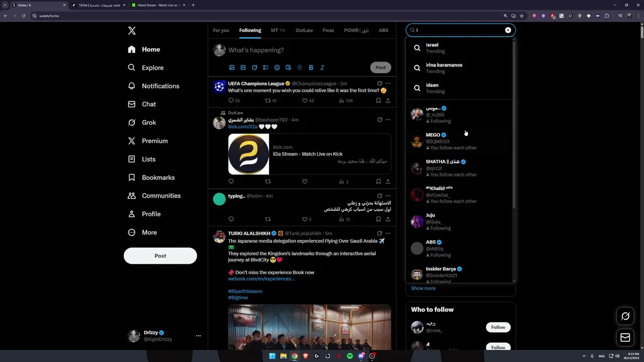Screen dimensions: 644x362
Task: Open emoji picker in composer
Action: pyautogui.click(x=277, y=67)
